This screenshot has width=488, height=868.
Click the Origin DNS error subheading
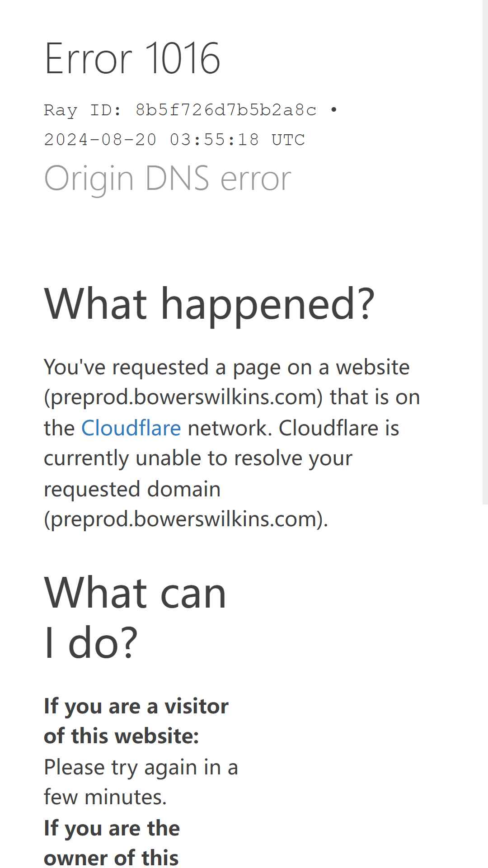[x=168, y=179]
